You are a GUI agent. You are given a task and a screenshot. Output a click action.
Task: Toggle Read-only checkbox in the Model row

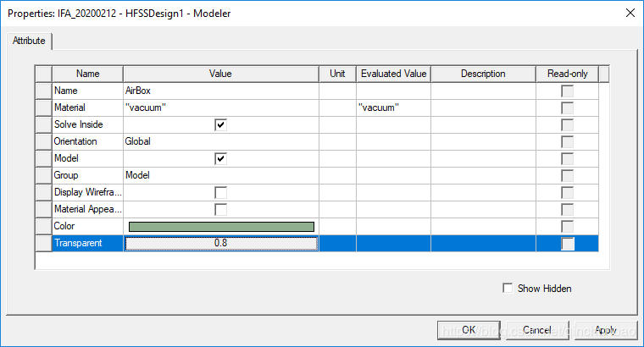point(567,159)
